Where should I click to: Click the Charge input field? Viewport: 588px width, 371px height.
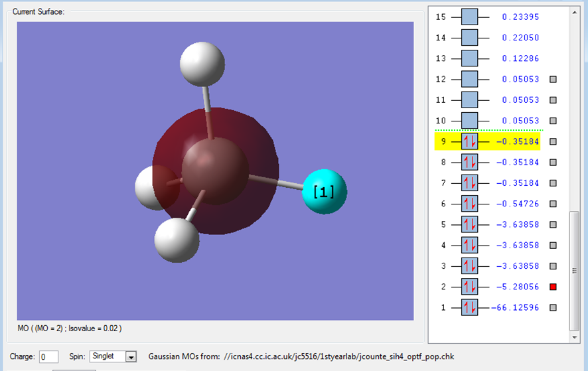coord(48,357)
